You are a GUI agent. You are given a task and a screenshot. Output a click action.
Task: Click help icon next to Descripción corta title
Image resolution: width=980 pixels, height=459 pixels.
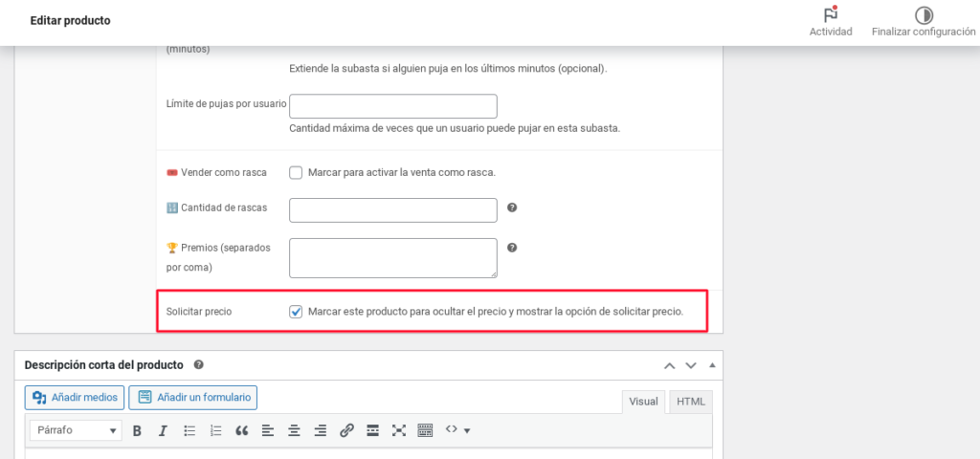(199, 364)
